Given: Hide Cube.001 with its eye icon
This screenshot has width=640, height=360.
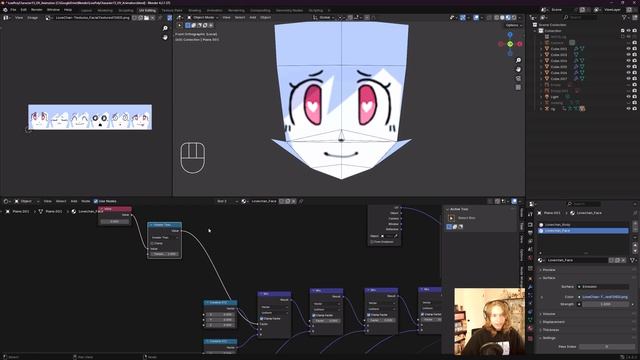Looking at the screenshot, I should pos(629,49).
